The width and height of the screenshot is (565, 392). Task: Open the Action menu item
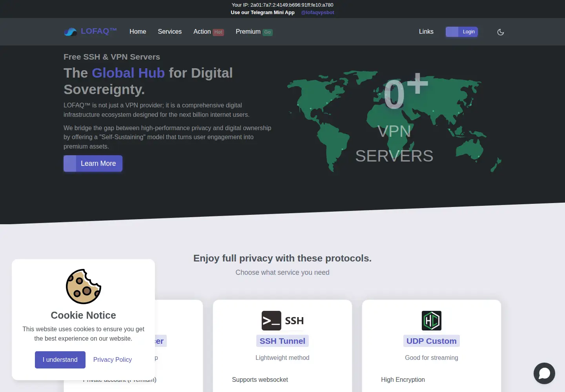pos(202,32)
